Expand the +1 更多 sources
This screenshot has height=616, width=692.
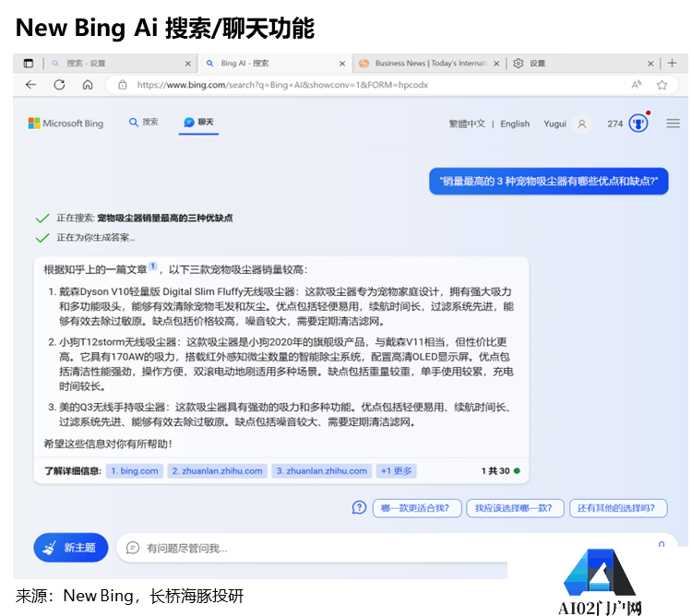pyautogui.click(x=397, y=471)
